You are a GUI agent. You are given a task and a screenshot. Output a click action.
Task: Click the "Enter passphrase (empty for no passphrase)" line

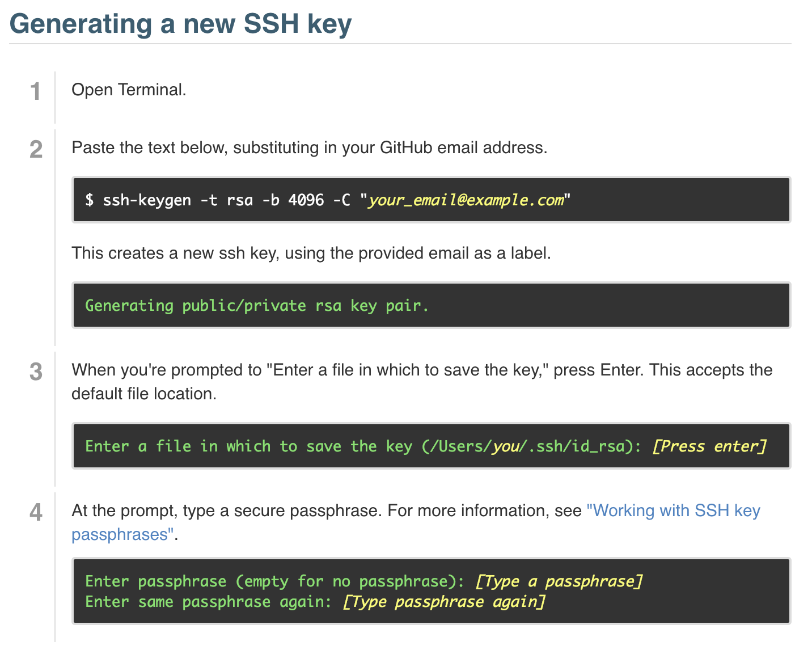click(274, 581)
